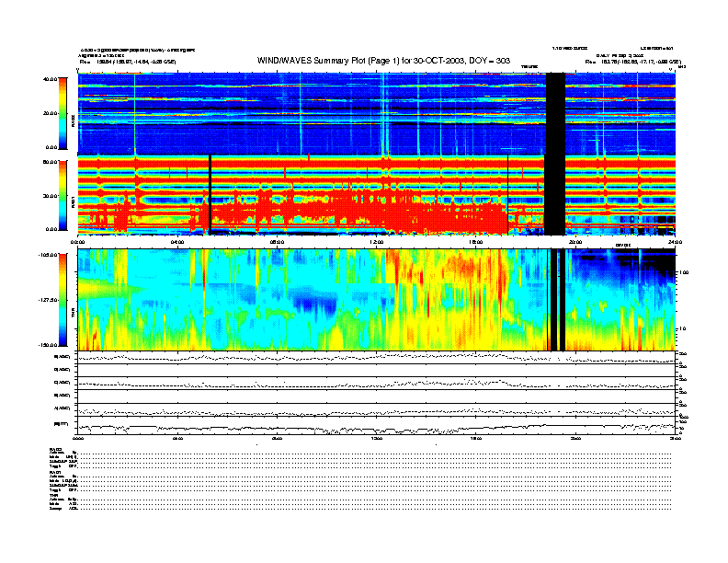Click the 20:00 tick label below RAD1 panel
The width and height of the screenshot is (728, 563).
(575, 242)
